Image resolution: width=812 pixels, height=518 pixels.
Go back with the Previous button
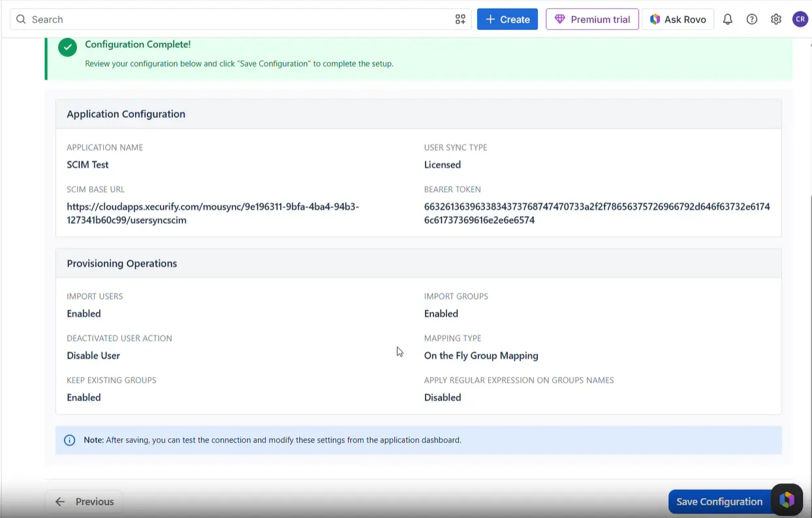click(84, 502)
